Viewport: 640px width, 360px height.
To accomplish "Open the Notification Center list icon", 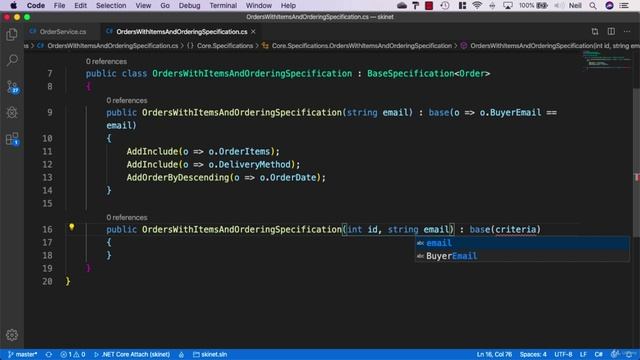I will tap(624, 5).
